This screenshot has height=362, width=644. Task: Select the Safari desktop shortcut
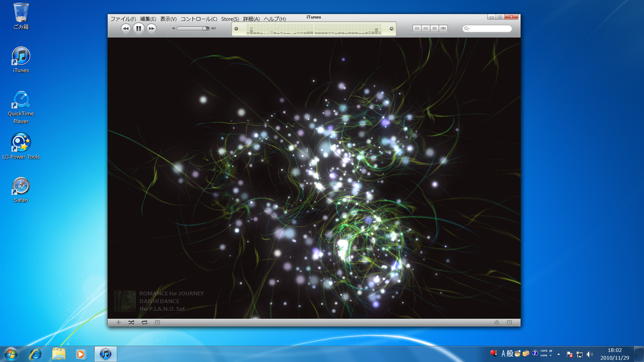point(21,190)
